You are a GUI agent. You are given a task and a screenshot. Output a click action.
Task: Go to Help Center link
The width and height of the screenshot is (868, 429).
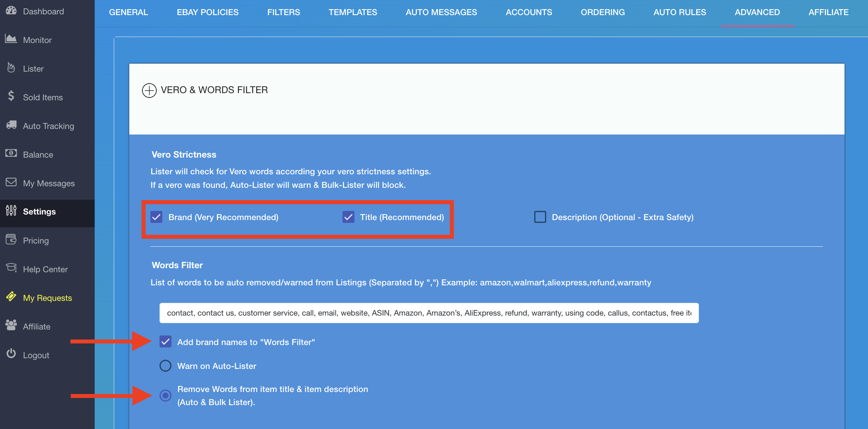tap(45, 269)
